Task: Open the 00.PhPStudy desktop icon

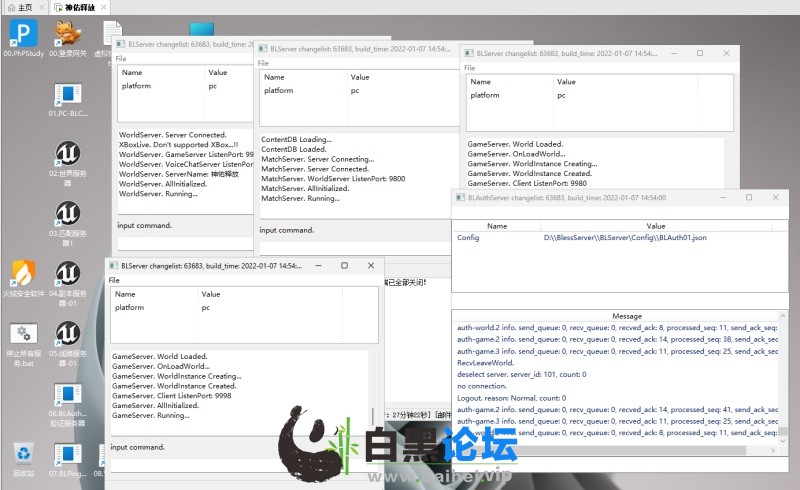Action: click(21, 37)
